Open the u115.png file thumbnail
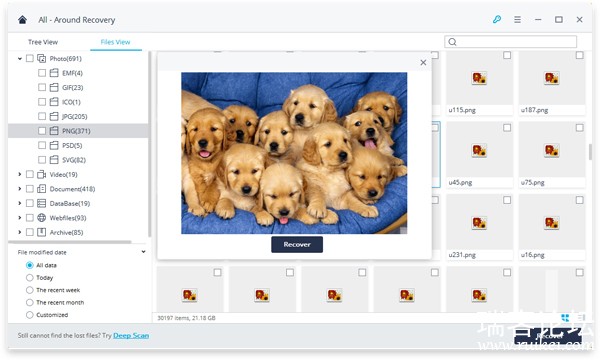 pyautogui.click(x=479, y=78)
